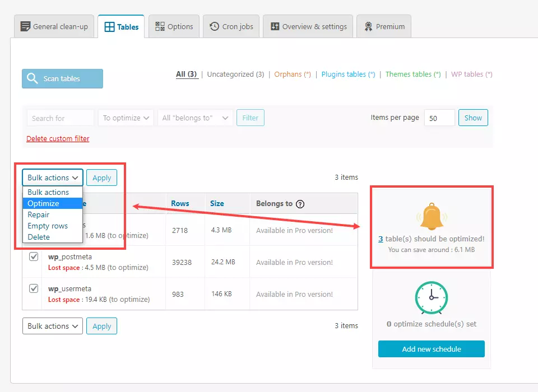Click the orange bell notification icon
Viewport: 538px width, 392px height.
[432, 216]
